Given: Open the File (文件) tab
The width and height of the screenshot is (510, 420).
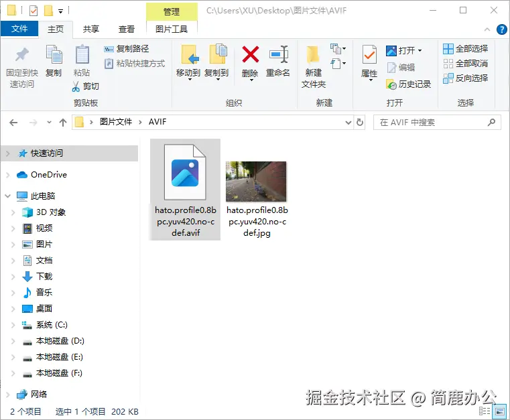Looking at the screenshot, I should [x=19, y=29].
